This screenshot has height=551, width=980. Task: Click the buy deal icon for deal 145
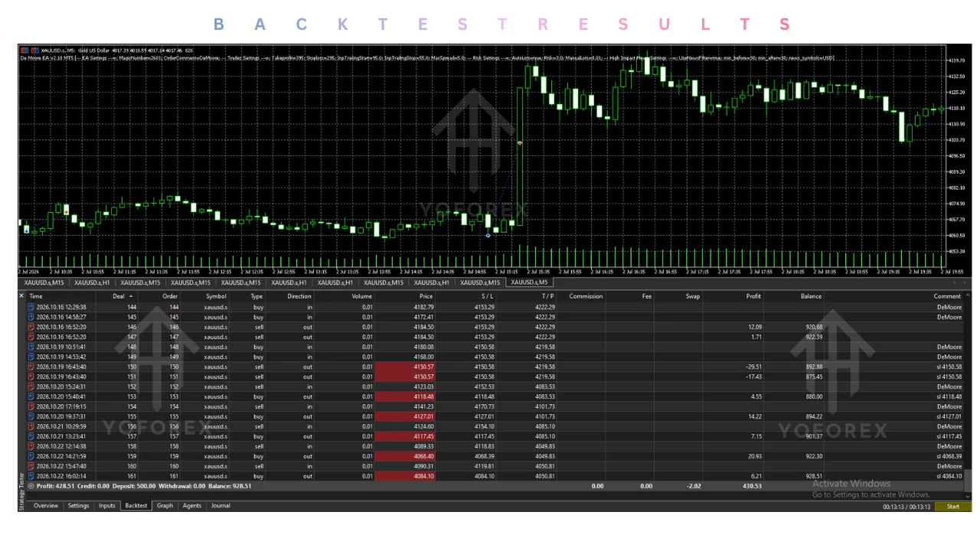click(x=31, y=317)
